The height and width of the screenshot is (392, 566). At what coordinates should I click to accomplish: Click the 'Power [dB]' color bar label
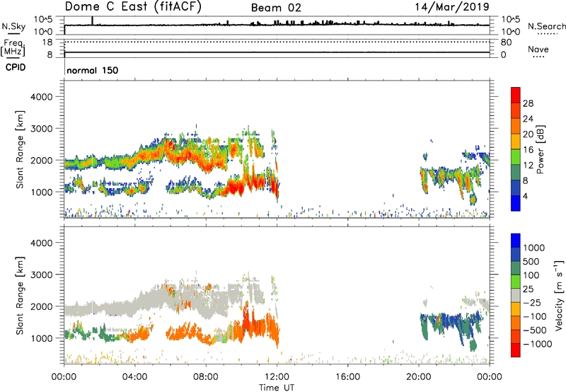coord(541,149)
